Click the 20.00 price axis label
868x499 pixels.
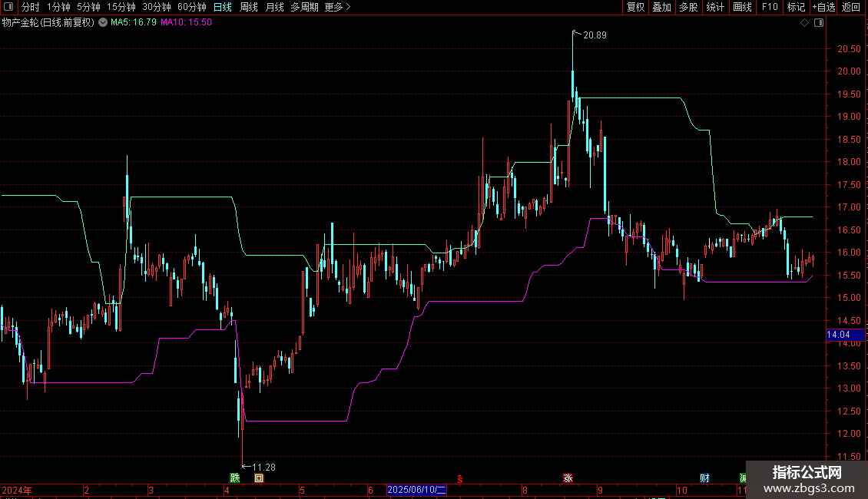pos(849,71)
